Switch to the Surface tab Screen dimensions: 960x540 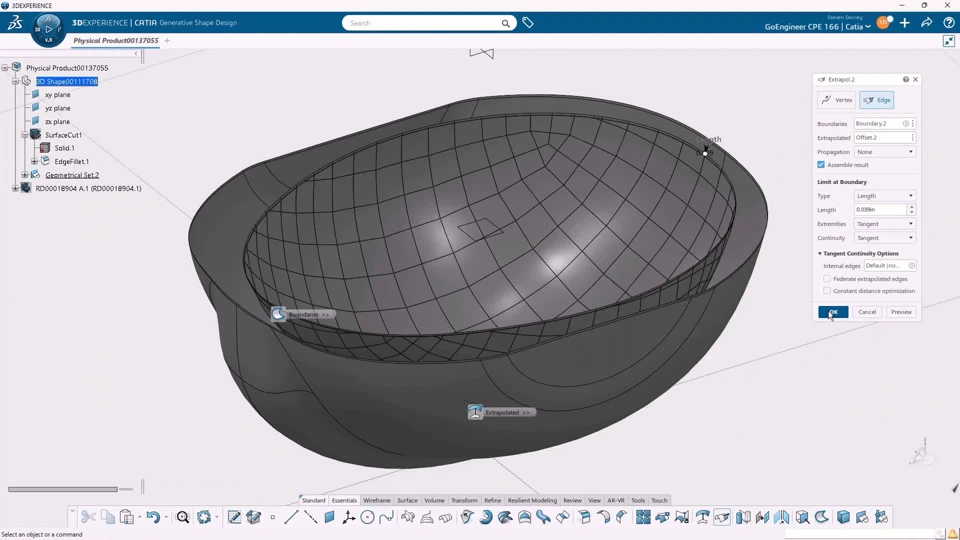pos(407,500)
